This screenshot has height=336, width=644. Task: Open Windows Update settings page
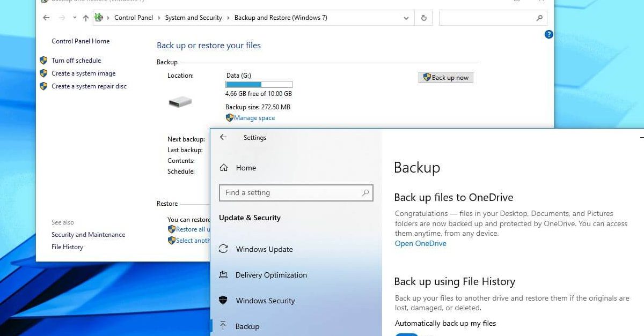tap(264, 249)
